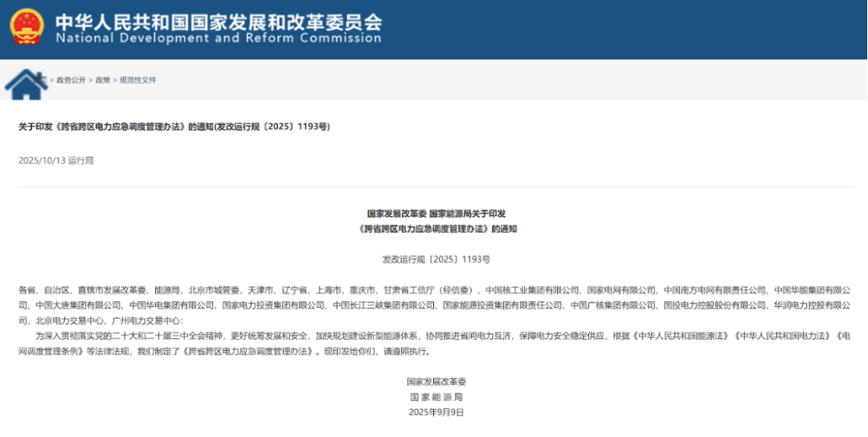Open the 规范性文件 breadcrumb link
The height and width of the screenshot is (437, 868).
(138, 80)
